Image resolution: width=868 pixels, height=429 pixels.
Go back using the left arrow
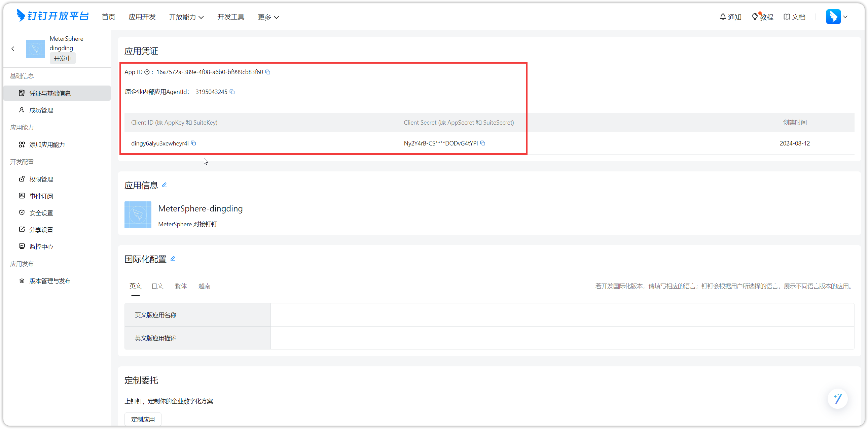tap(13, 49)
